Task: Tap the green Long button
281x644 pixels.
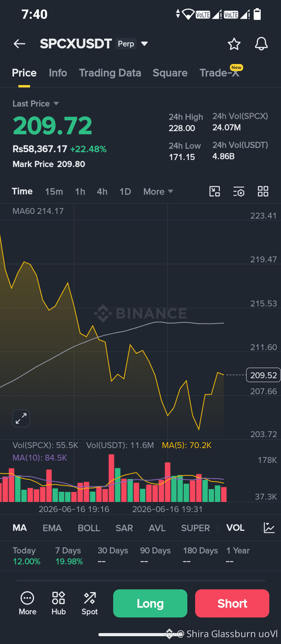Action: (150, 603)
